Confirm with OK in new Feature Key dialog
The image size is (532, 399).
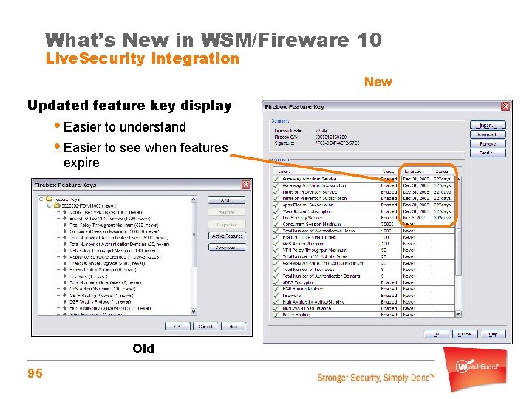pyautogui.click(x=437, y=334)
